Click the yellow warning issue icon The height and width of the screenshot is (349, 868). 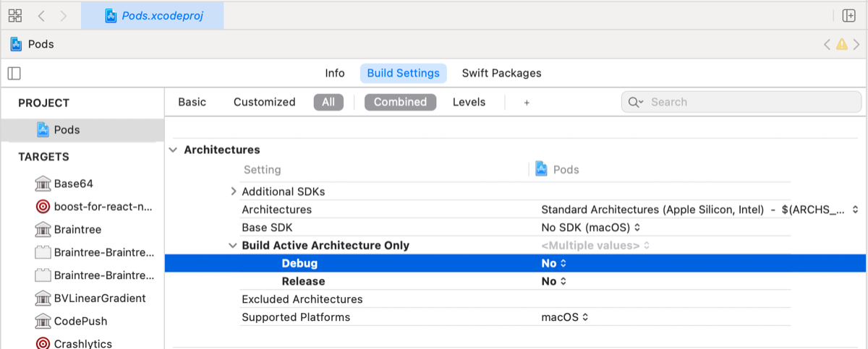841,44
